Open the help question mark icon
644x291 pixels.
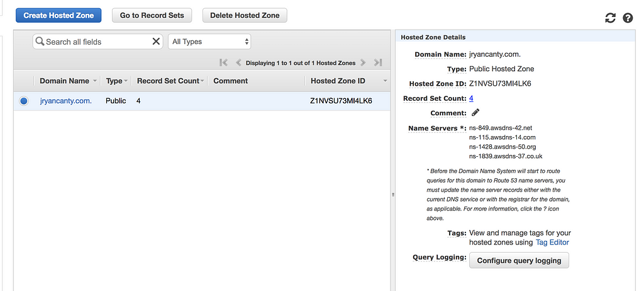coord(628,18)
